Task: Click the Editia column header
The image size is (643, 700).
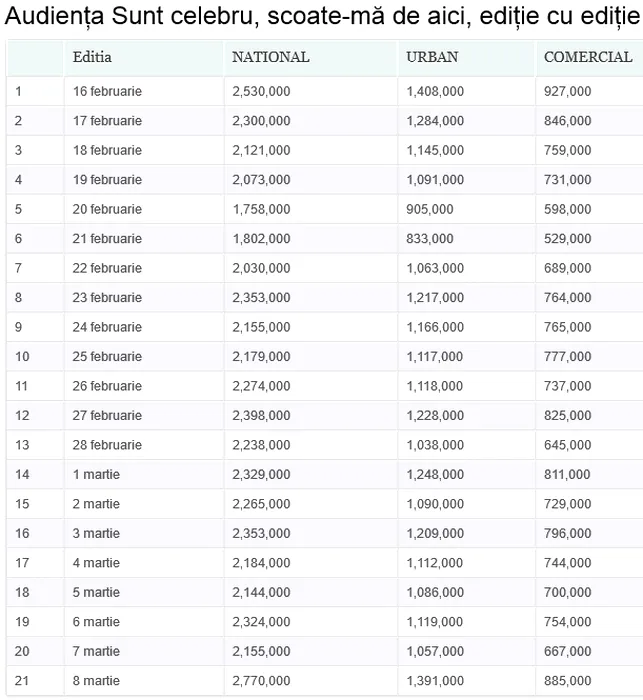Action: (91, 57)
